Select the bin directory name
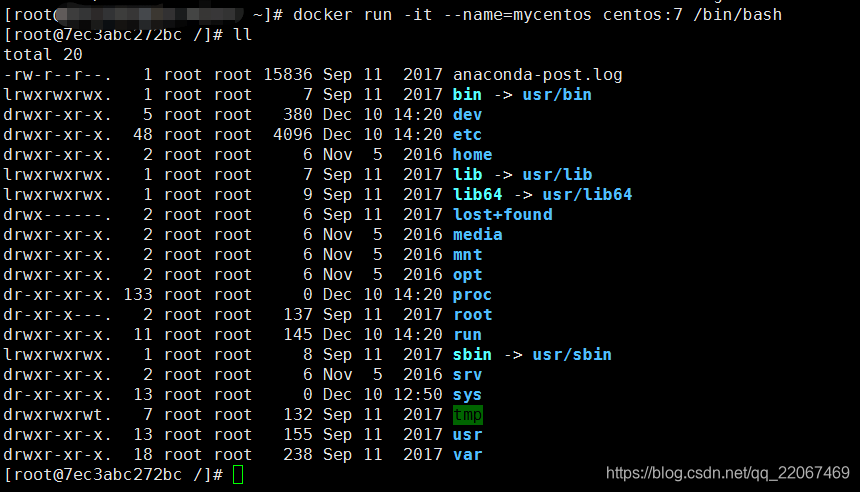The width and height of the screenshot is (860, 492). [467, 94]
